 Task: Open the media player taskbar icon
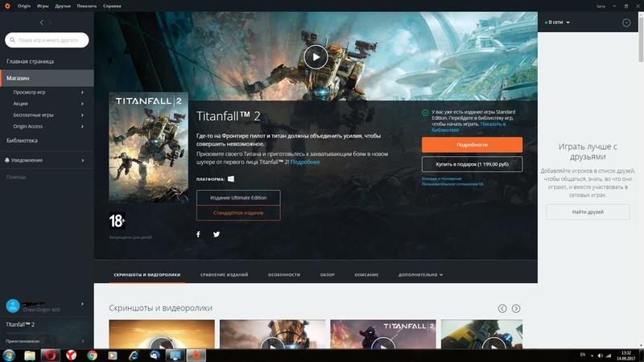coord(113,356)
